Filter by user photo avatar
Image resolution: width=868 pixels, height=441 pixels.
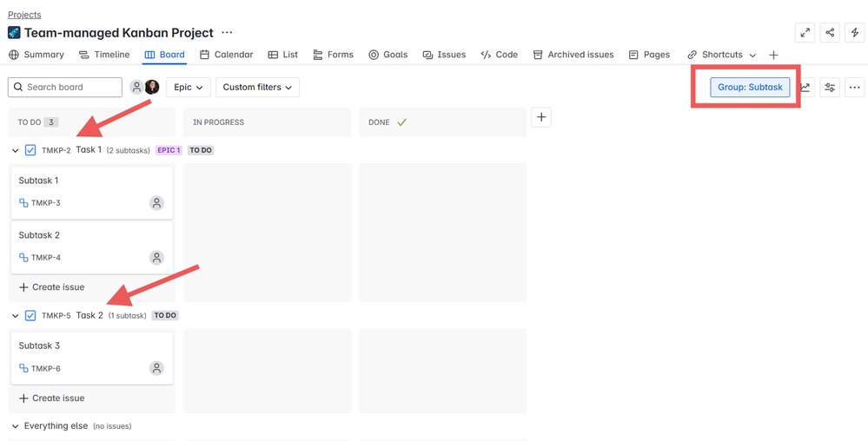point(152,87)
